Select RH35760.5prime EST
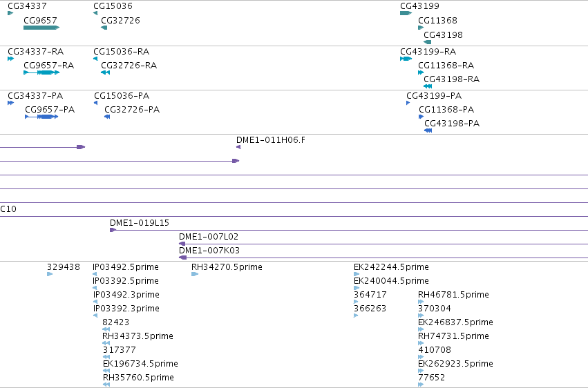This screenshot has height=388, width=588. pyautogui.click(x=138, y=377)
